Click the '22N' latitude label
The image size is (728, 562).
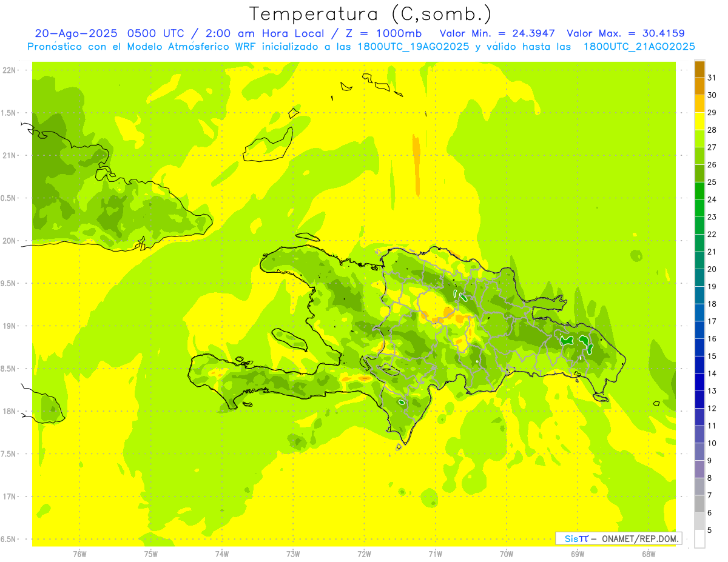10,70
